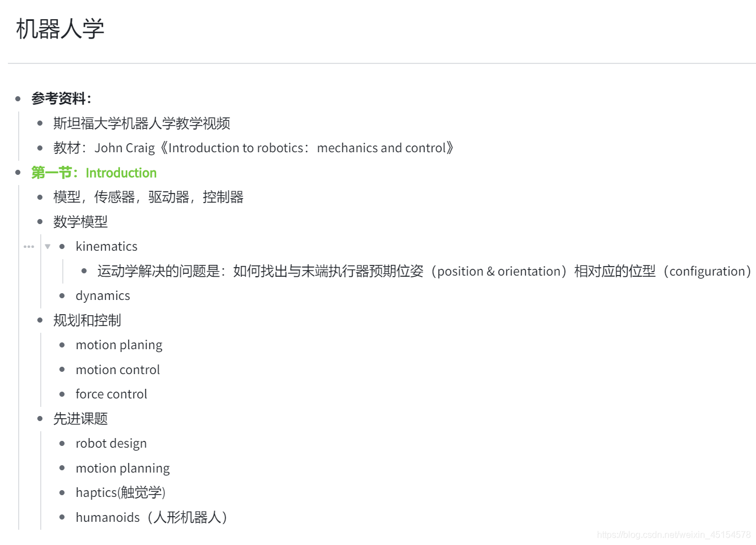Click the bullet before humanoids item
The height and width of the screenshot is (545, 756).
tap(62, 517)
